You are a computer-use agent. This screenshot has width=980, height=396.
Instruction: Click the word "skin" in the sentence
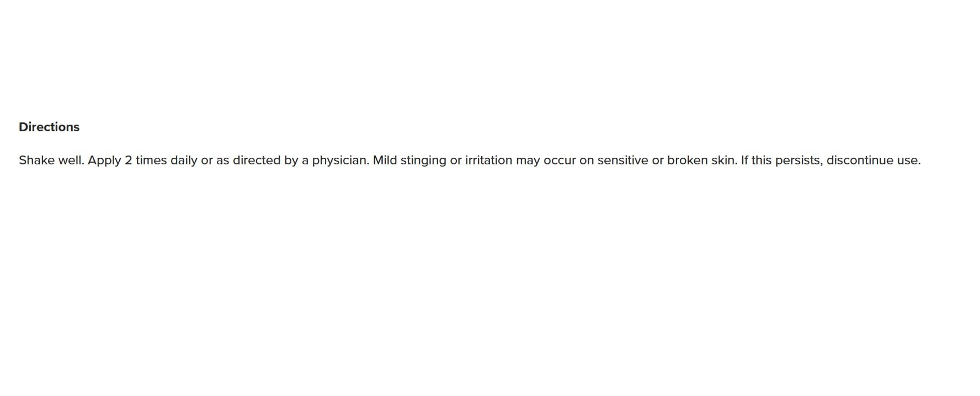[x=723, y=160]
